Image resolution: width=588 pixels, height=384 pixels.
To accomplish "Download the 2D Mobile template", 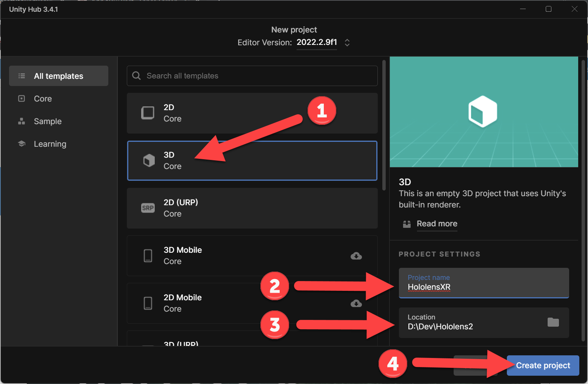I will [356, 304].
